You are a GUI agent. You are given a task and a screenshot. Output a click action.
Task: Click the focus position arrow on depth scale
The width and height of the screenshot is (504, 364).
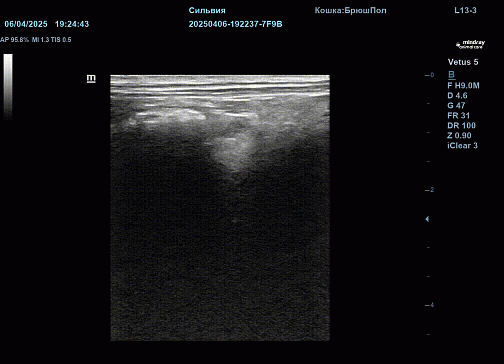(x=427, y=219)
